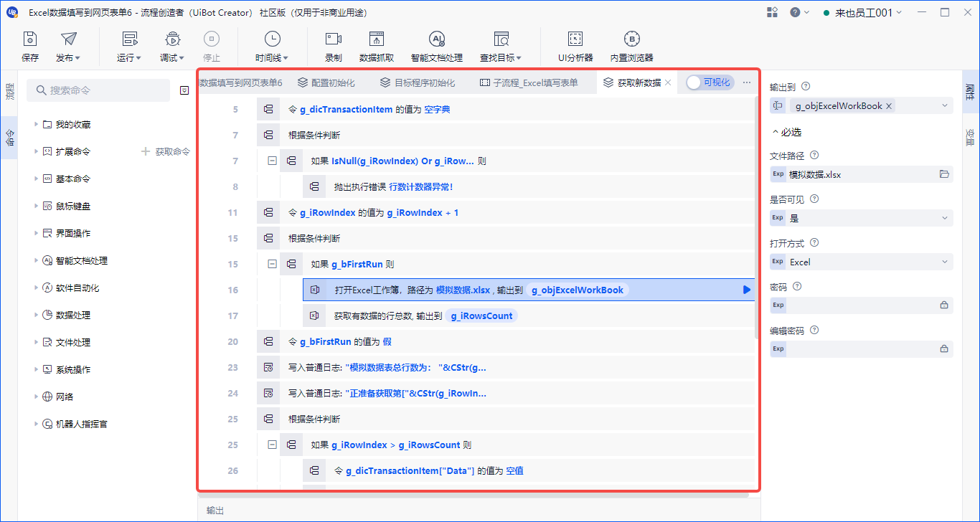The image size is (980, 522).
Task: Click the lock icon in the 编辑密码 field
Action: tap(944, 348)
